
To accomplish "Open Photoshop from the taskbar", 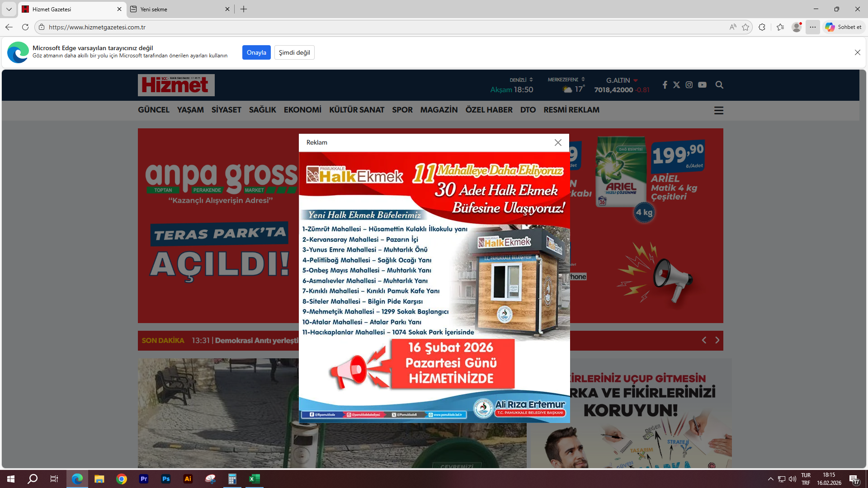I will (x=166, y=479).
